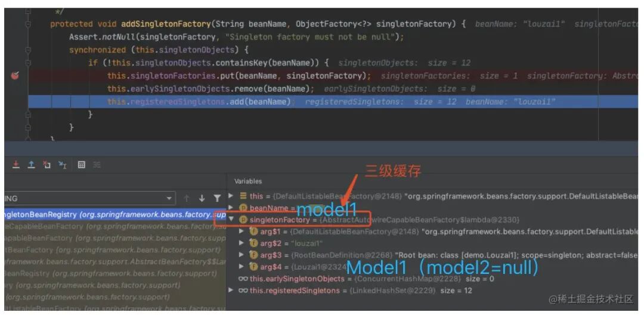644x315 pixels.
Task: Click the parameter icon of beanName
Action: pyautogui.click(x=243, y=208)
